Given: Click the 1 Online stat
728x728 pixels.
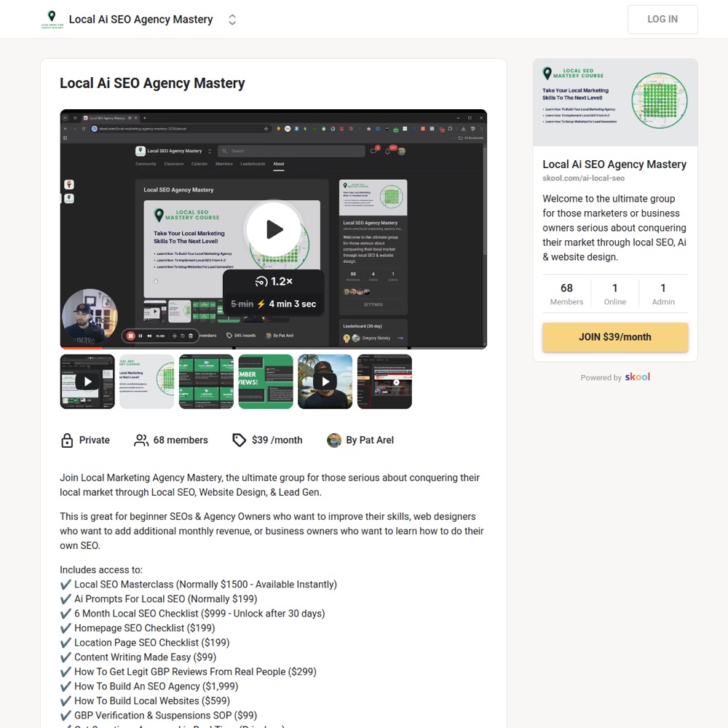Looking at the screenshot, I should coord(614,294).
